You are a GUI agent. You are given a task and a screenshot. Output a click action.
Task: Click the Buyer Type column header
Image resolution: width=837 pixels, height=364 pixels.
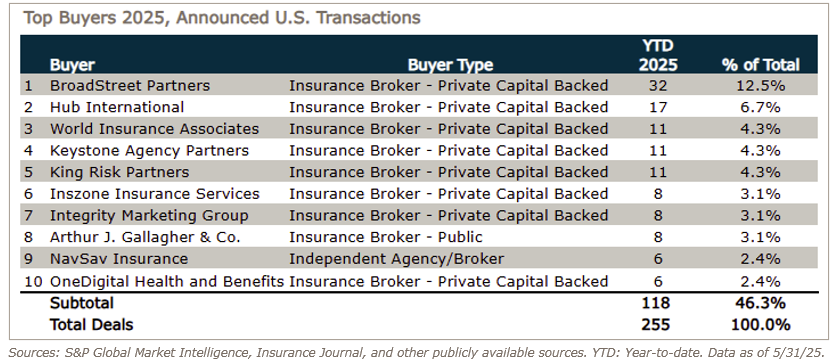pyautogui.click(x=451, y=65)
